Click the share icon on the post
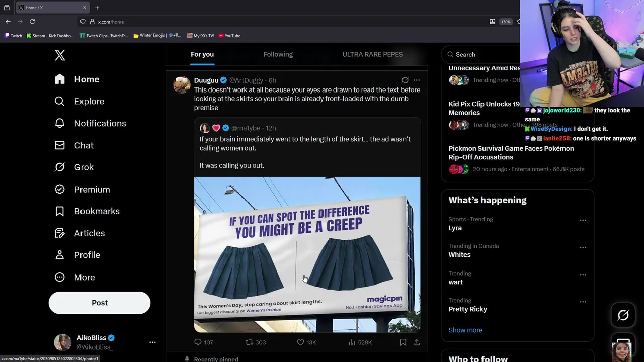This screenshot has height=362, width=644. pos(417,342)
